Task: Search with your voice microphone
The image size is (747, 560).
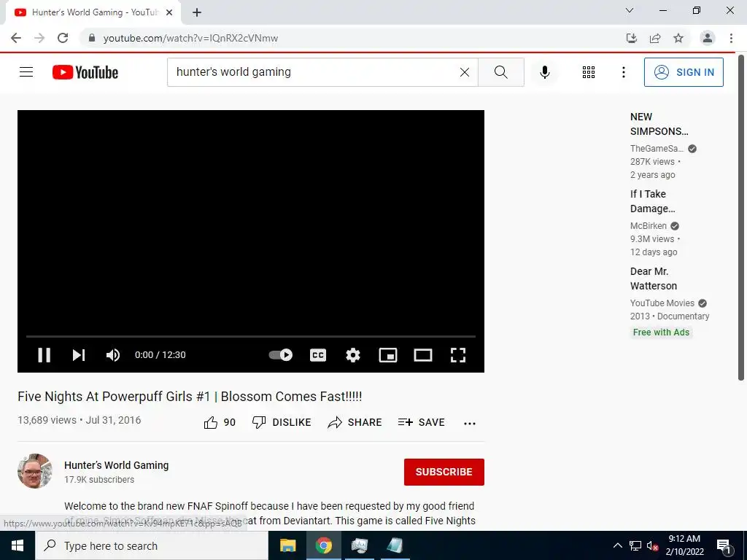Action: tap(545, 72)
